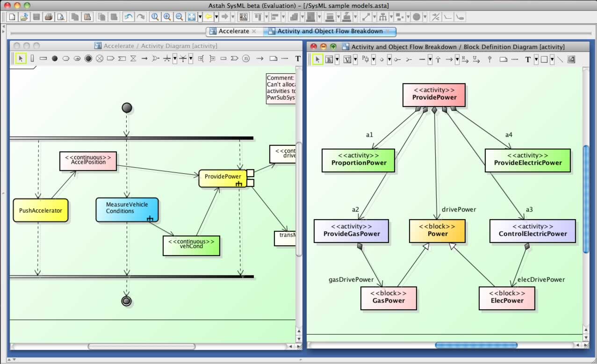Select the PushAccelerator action node
The width and height of the screenshot is (597, 364).
pyautogui.click(x=41, y=210)
